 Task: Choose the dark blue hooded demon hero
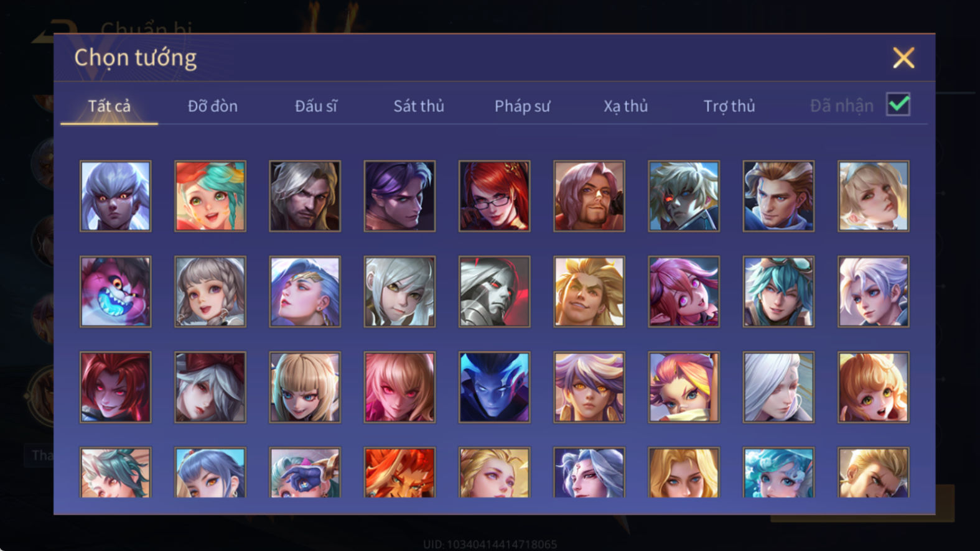pyautogui.click(x=495, y=387)
